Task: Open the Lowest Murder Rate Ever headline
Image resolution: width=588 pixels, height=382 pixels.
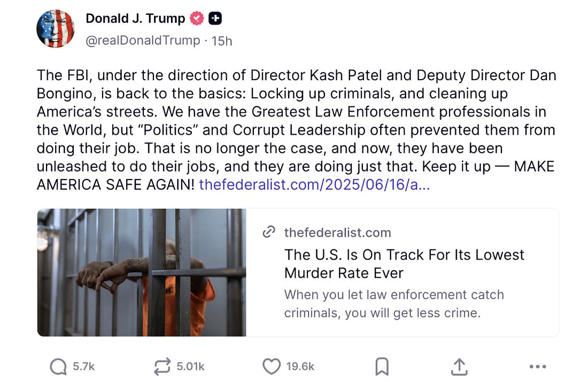Action: 404,263
